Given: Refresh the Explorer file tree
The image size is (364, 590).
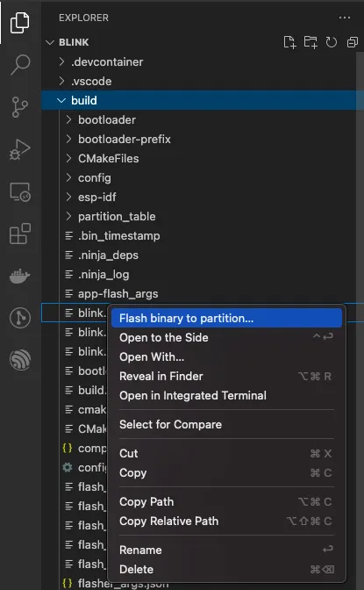Looking at the screenshot, I should (x=332, y=42).
